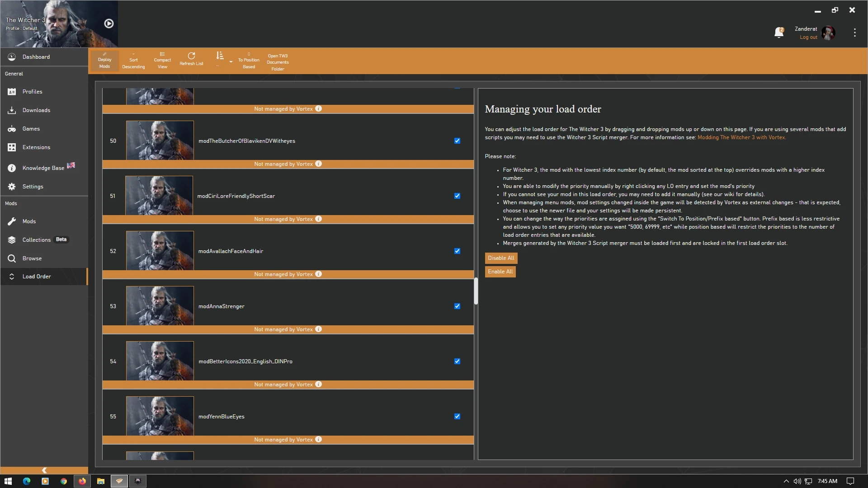Open TW3 Documents Folder
Screen dimensions: 868x488
(x=278, y=62)
